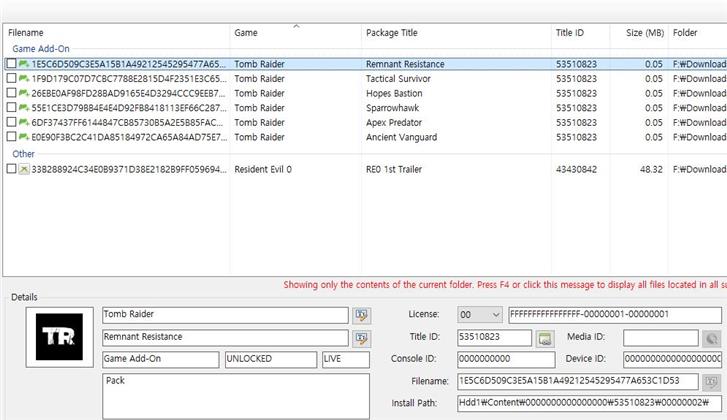Click edit icon beside Tomb Raider game name field

coord(361,315)
